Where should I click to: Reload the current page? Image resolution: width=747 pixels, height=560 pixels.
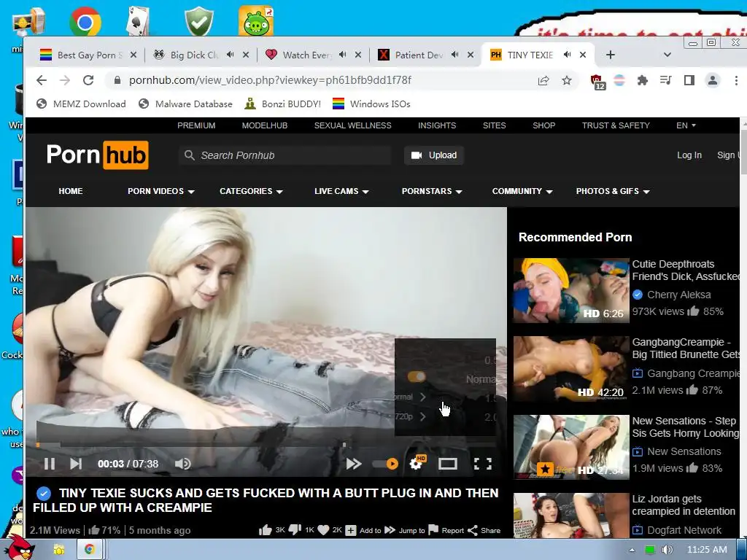coord(88,80)
